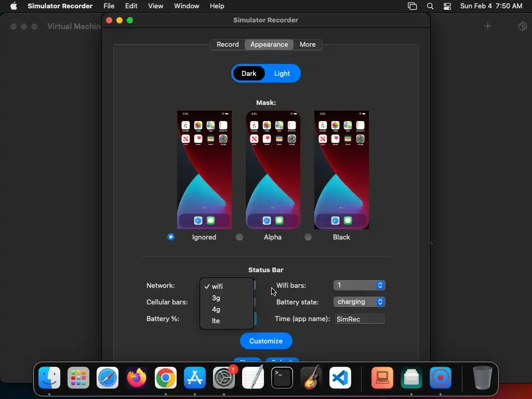Open the Trash in the dock
This screenshot has width=532, height=399.
pyautogui.click(x=483, y=378)
